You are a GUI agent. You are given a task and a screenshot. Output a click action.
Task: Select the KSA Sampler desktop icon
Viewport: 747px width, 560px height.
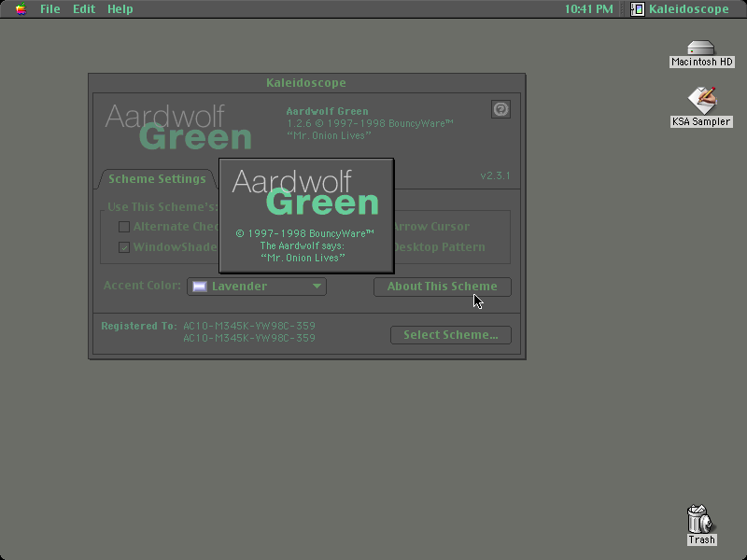702,100
